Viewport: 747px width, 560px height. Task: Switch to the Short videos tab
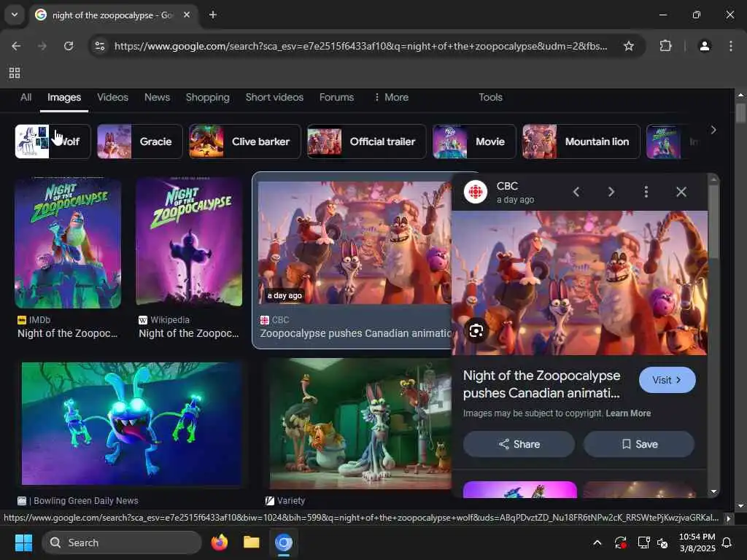tap(274, 97)
